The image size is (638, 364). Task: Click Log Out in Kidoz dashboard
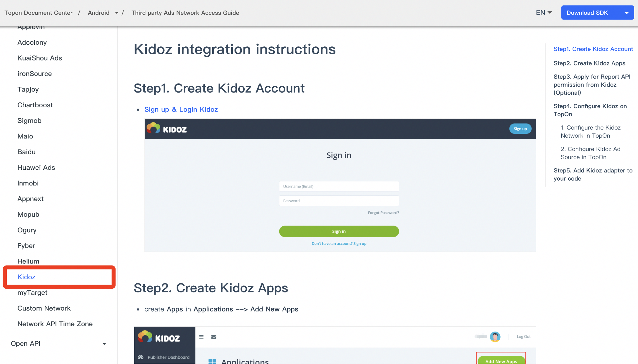pyautogui.click(x=523, y=337)
